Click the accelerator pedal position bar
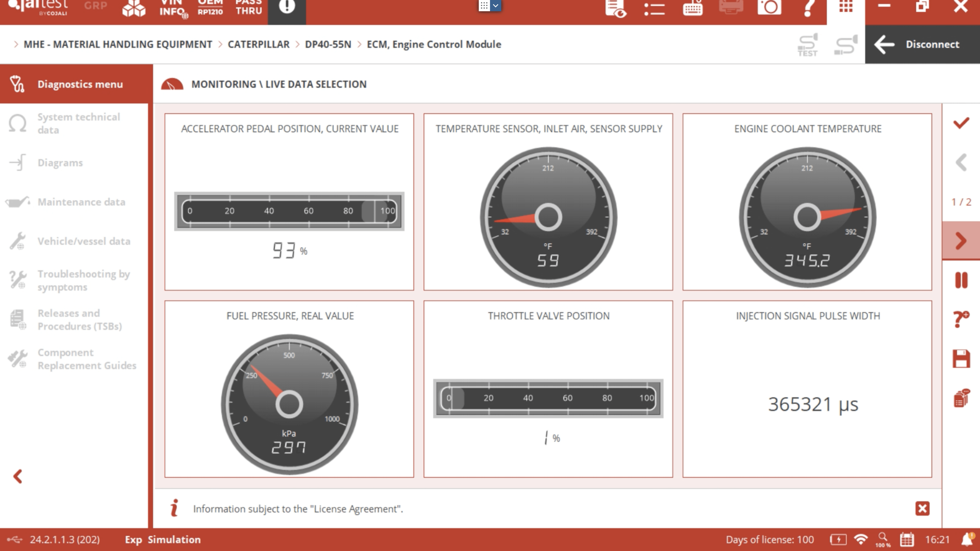The height and width of the screenshot is (551, 980). (x=289, y=211)
